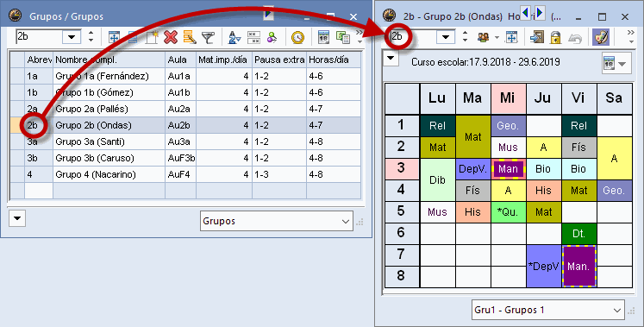The image size is (644, 327).
Task: Open 2b combo box in timetable window
Action: coord(446,37)
